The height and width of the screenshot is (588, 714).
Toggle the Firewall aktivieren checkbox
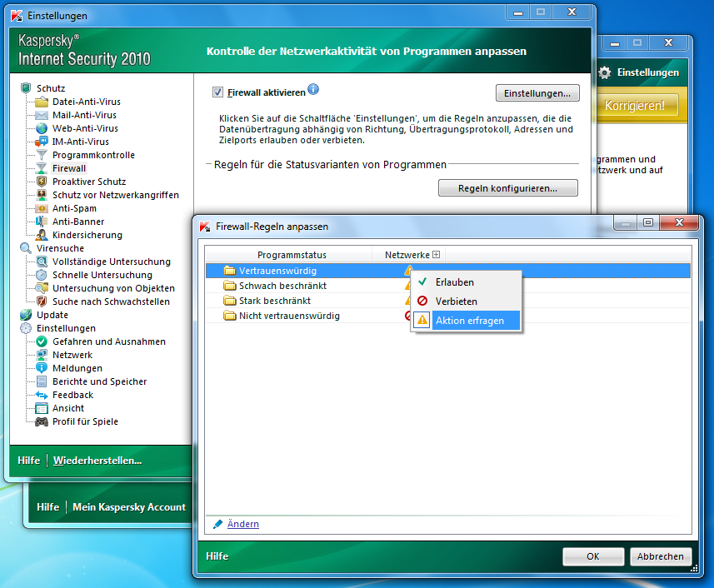pos(217,92)
